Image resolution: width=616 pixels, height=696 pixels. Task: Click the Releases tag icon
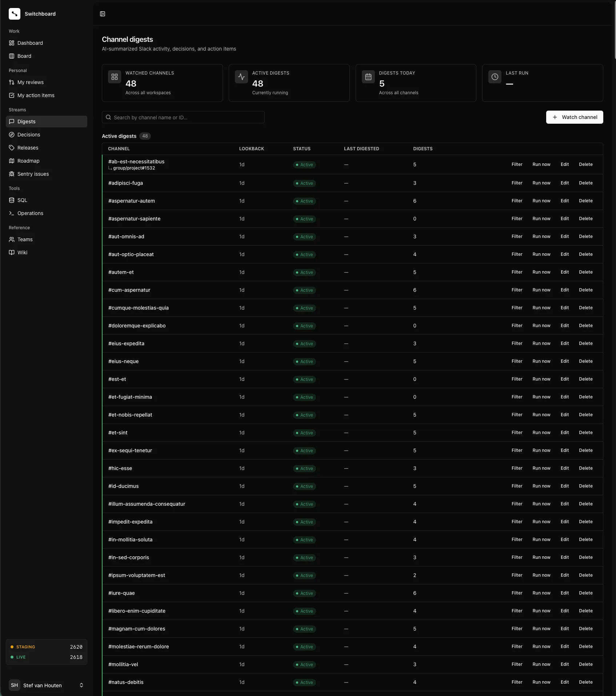click(12, 148)
